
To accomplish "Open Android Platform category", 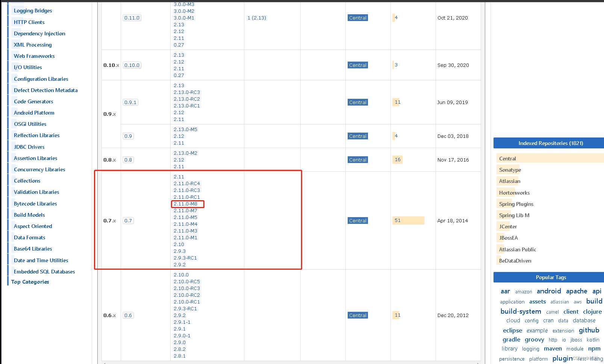I will (x=34, y=113).
